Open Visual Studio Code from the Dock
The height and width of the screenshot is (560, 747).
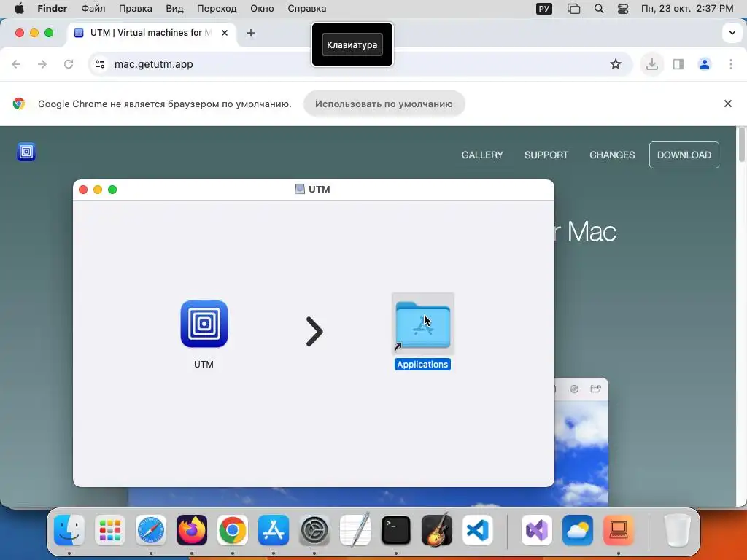pyautogui.click(x=478, y=530)
